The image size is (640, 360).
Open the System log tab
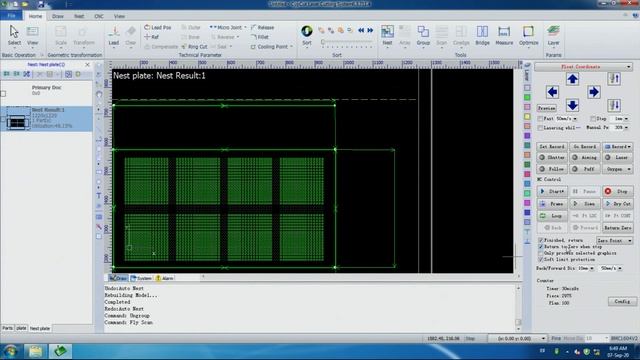[x=141, y=278]
